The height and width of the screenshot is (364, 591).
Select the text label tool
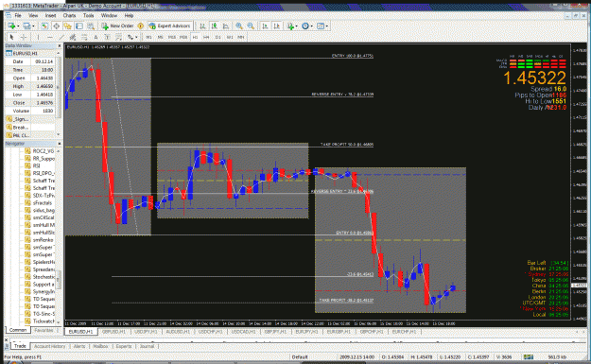[x=108, y=37]
